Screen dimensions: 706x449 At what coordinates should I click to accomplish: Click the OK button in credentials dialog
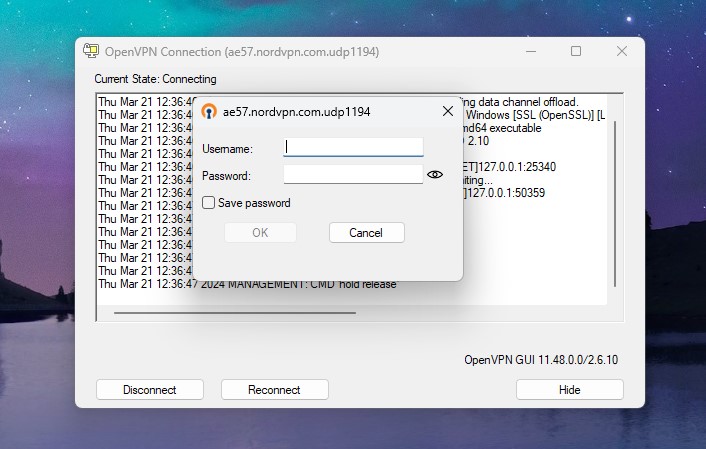[260, 233]
